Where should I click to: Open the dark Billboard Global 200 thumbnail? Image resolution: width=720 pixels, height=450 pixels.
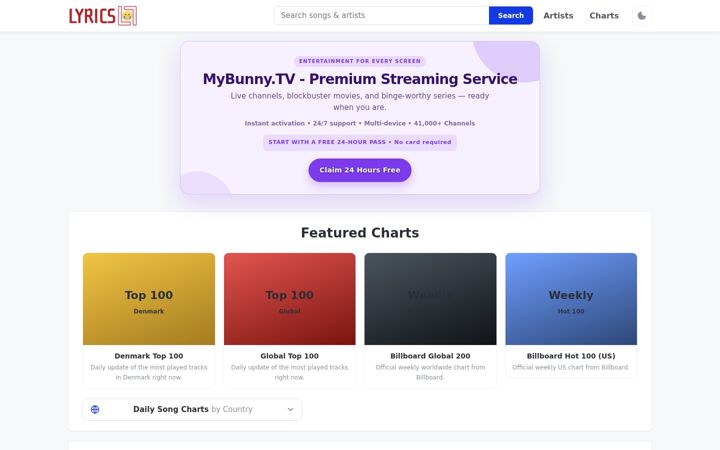430,299
